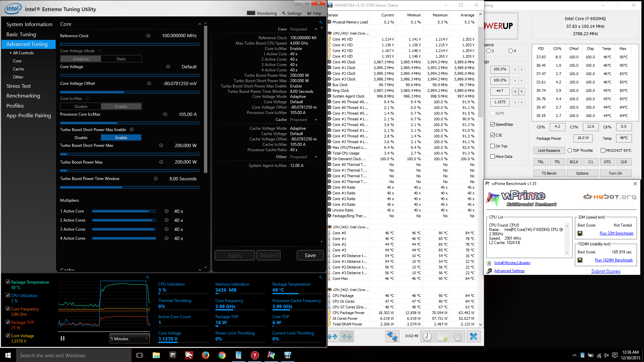Select TDP Throttle radio button

tap(570, 150)
